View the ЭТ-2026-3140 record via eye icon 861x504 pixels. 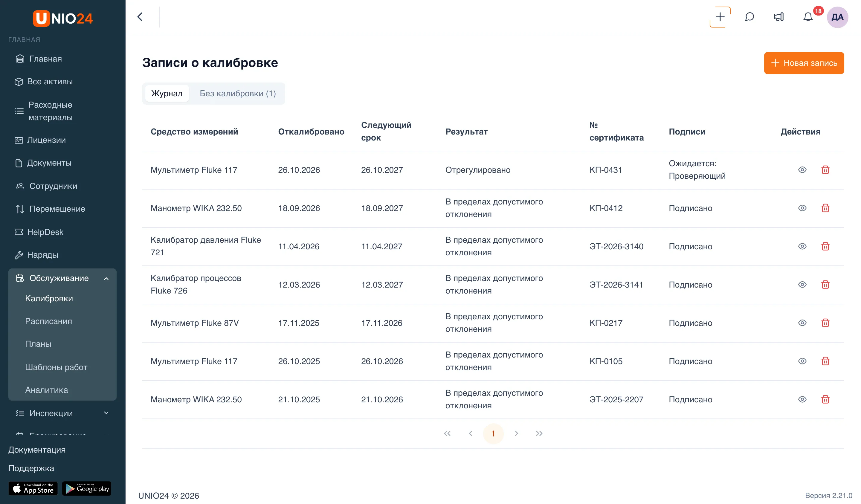click(x=802, y=246)
